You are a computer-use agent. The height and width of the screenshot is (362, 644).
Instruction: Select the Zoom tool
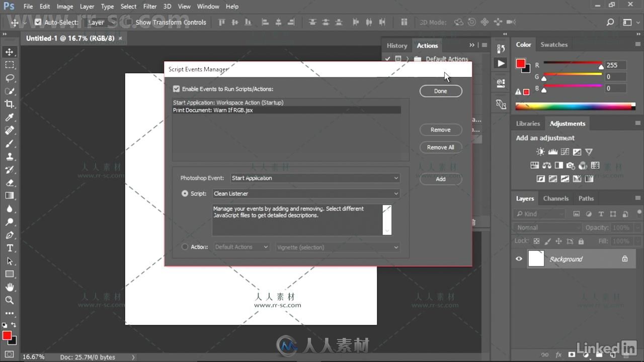click(x=10, y=300)
